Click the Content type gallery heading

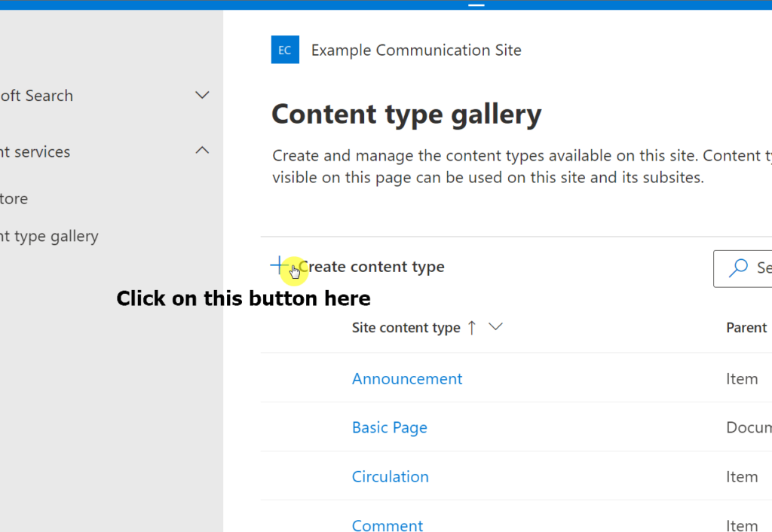[x=406, y=115]
